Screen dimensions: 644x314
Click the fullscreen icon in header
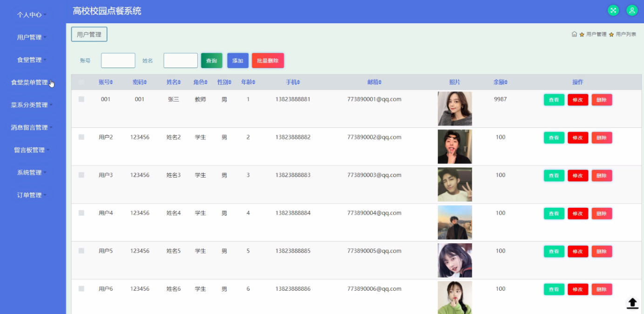613,10
